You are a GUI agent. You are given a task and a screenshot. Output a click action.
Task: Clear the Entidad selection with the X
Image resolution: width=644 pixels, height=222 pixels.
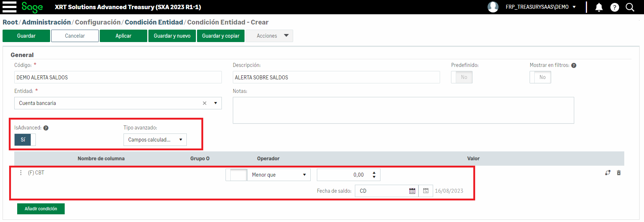pos(205,103)
